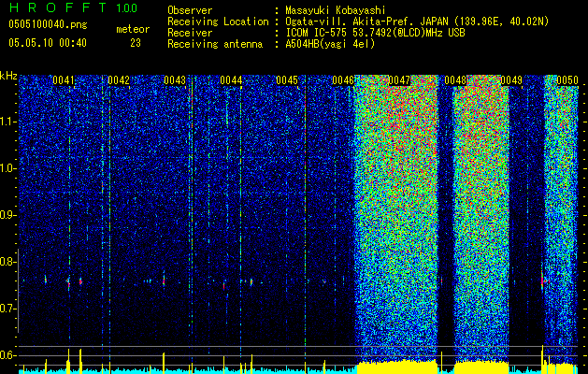
Task: Click time marker 0041
Action: 63,80
